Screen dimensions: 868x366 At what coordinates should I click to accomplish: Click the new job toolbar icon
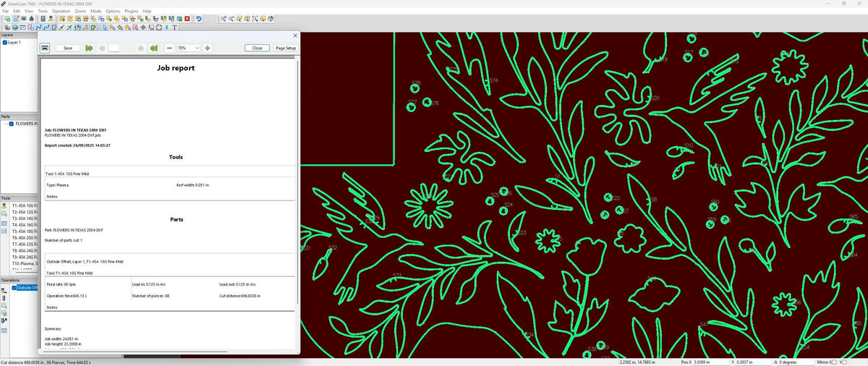7,19
